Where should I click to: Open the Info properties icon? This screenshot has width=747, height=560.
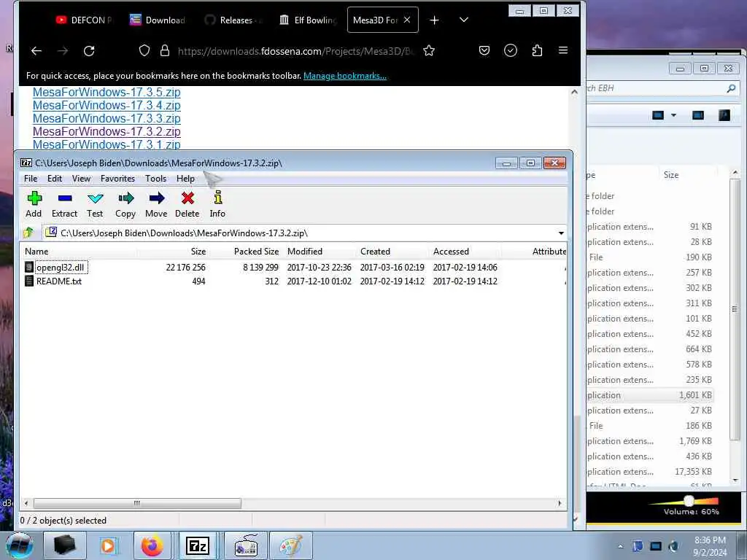tap(217, 204)
